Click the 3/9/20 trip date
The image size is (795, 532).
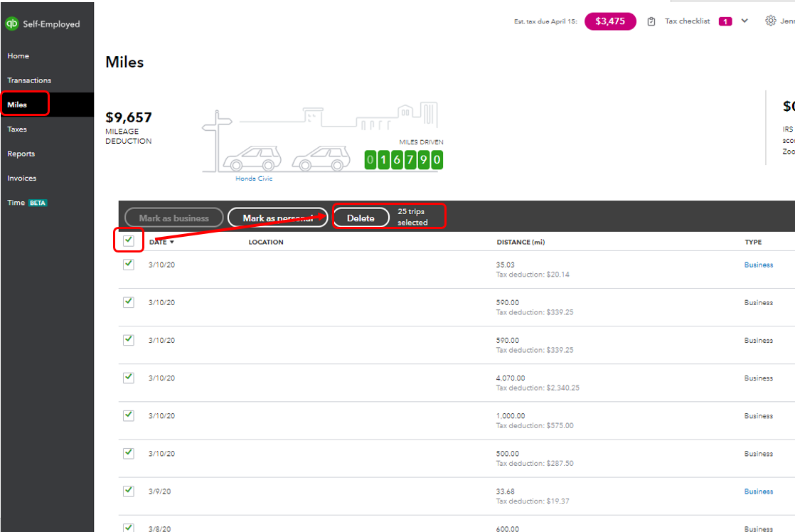pyautogui.click(x=160, y=491)
